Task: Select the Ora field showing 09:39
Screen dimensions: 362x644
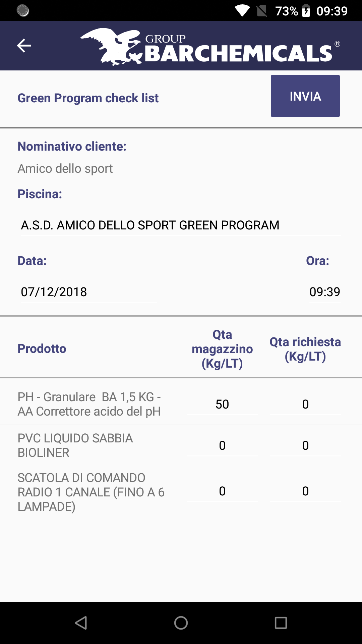Action: (324, 292)
